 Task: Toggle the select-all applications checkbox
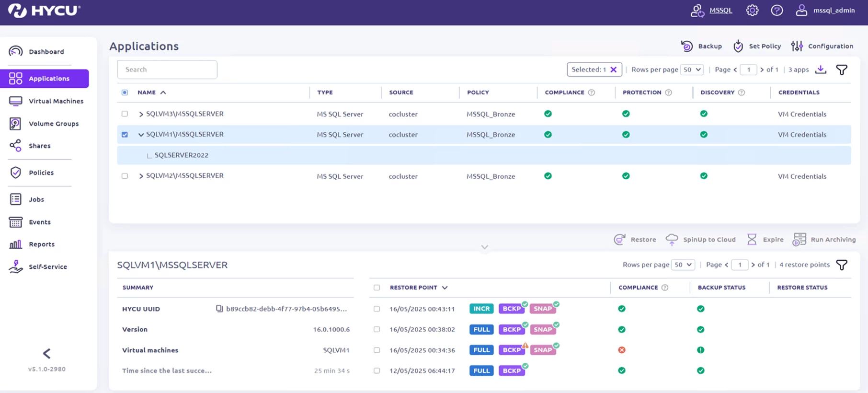(x=125, y=92)
